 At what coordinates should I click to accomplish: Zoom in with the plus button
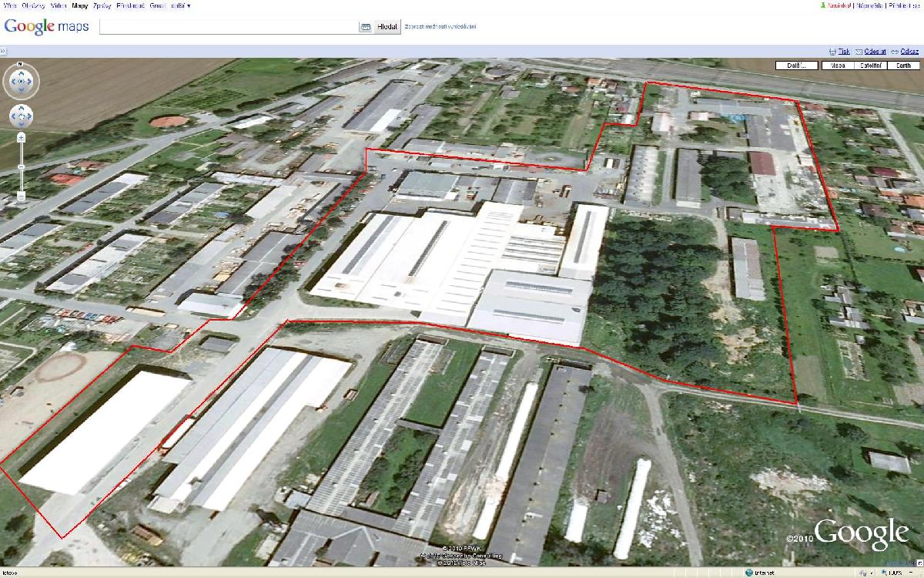click(22, 137)
